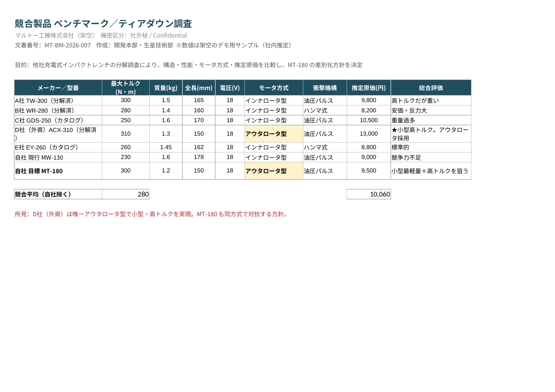Select ハンマ式 in B社 WR-280 row

point(325,110)
